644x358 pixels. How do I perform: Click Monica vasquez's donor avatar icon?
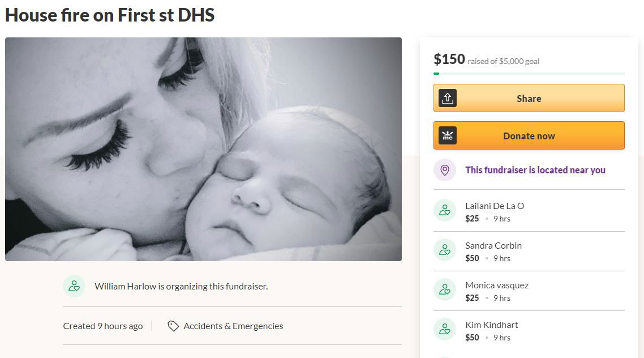tap(445, 289)
